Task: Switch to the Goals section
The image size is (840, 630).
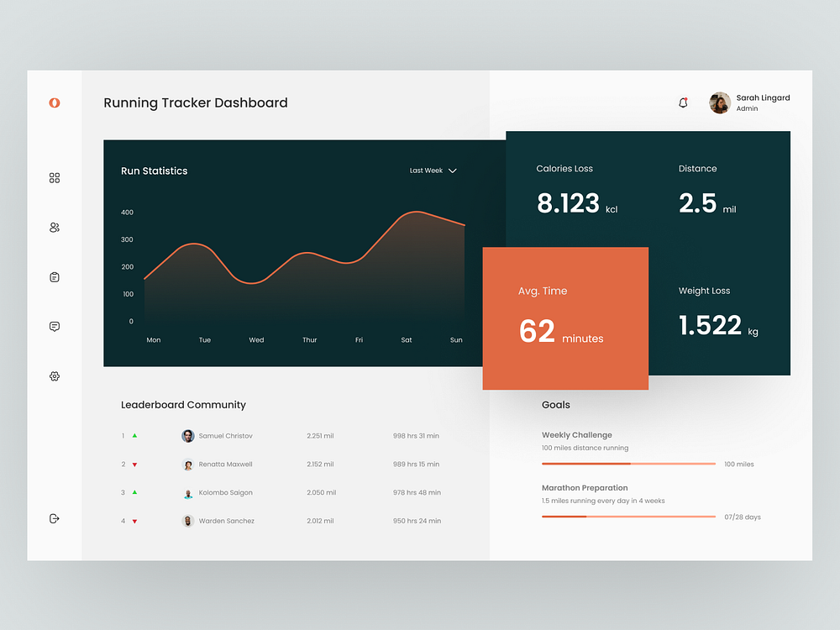Action: coord(555,405)
